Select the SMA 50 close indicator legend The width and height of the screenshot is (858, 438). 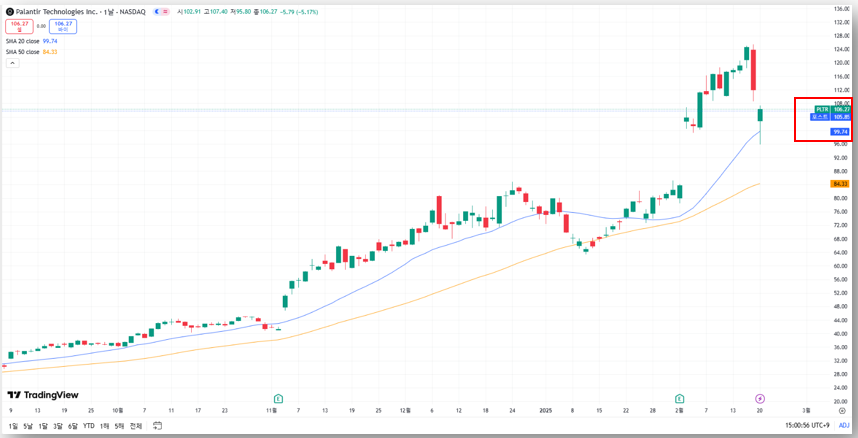coord(23,52)
